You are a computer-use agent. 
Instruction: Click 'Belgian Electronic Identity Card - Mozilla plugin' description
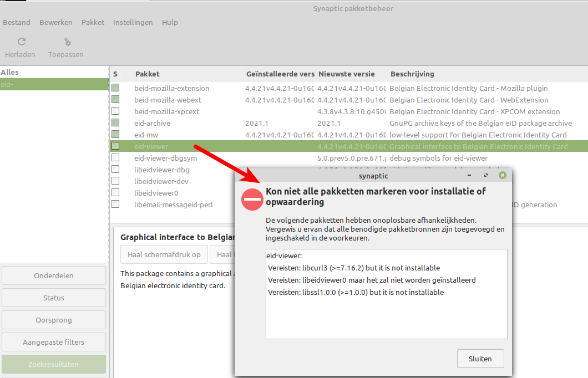point(468,89)
